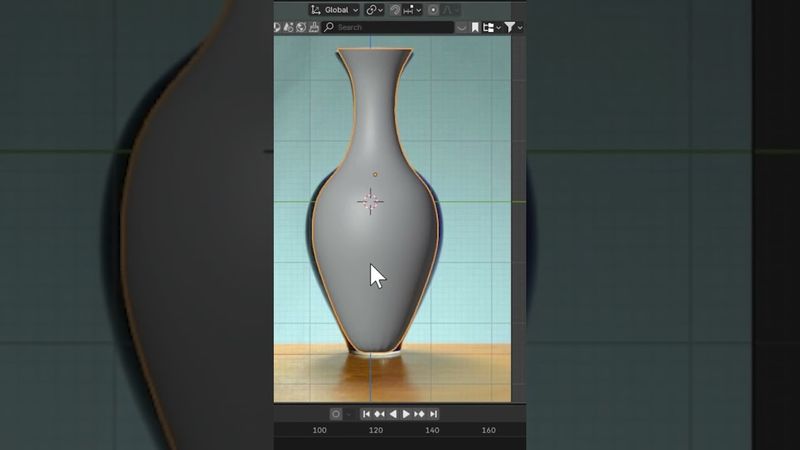The height and width of the screenshot is (450, 800).
Task: Play animation in reverse
Action: click(x=392, y=414)
